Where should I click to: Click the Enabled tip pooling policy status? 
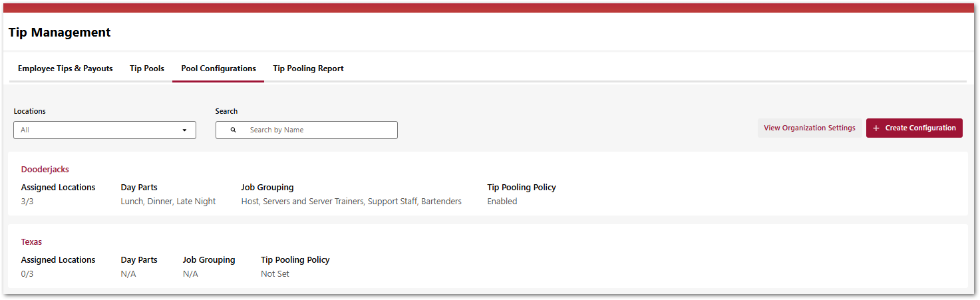point(502,202)
